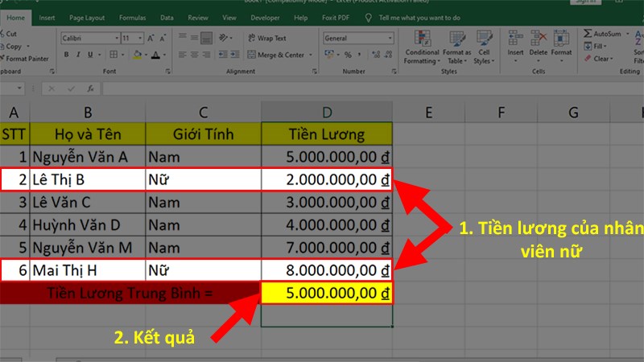Decrease decimal places

click(x=388, y=55)
